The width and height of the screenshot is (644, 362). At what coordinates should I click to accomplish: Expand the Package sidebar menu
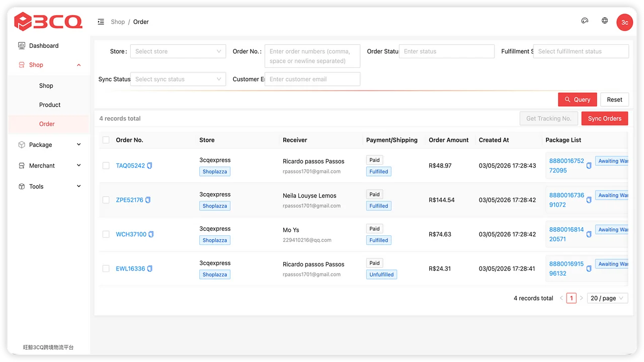click(49, 145)
